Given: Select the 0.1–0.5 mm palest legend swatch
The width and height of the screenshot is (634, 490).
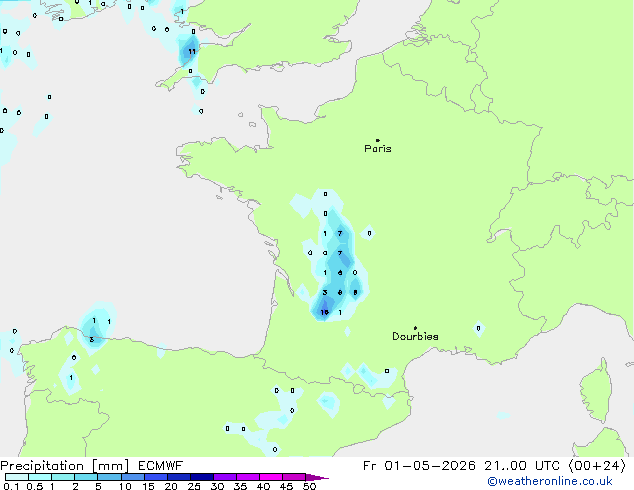Looking at the screenshot, I should coord(17,477).
